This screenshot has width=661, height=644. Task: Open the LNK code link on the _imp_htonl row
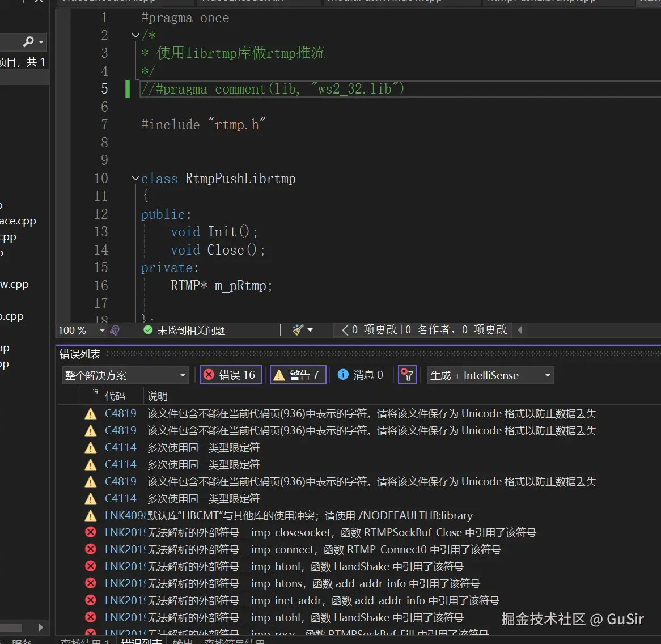(124, 566)
